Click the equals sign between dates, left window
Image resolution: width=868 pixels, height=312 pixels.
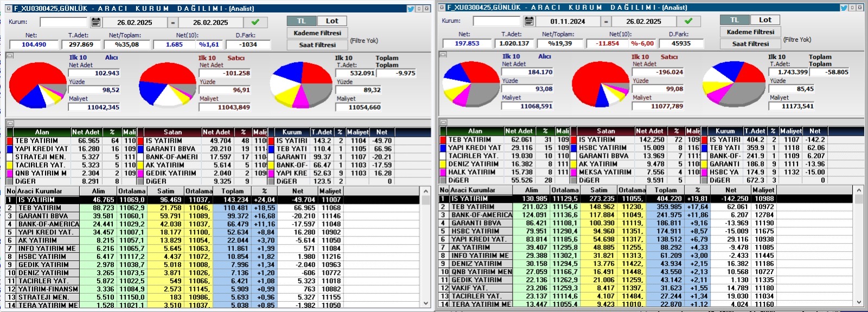tap(173, 22)
